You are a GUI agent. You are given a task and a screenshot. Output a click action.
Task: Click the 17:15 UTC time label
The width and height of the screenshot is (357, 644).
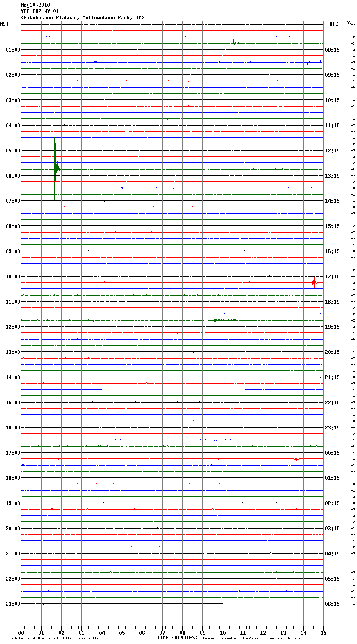(x=332, y=276)
